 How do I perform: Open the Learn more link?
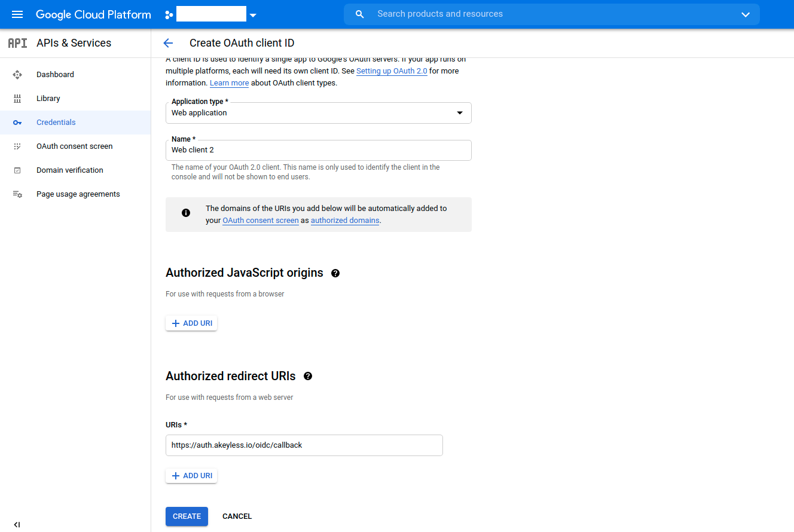tap(229, 83)
